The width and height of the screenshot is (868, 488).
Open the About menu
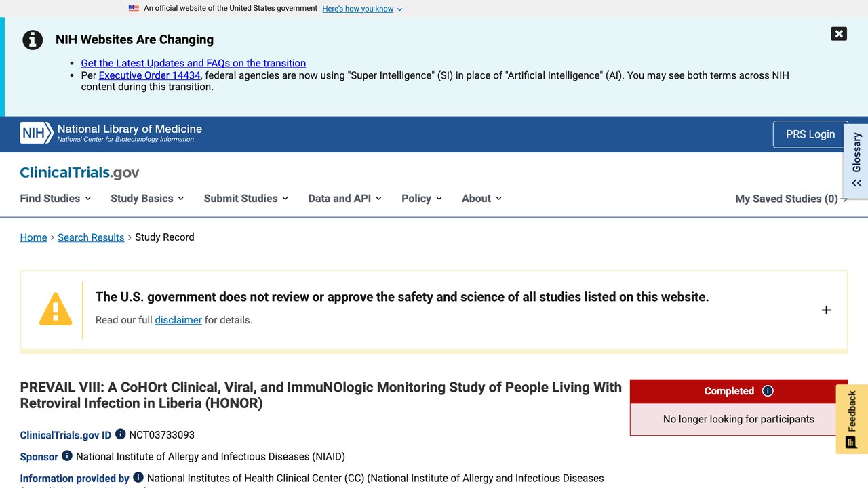coord(481,199)
